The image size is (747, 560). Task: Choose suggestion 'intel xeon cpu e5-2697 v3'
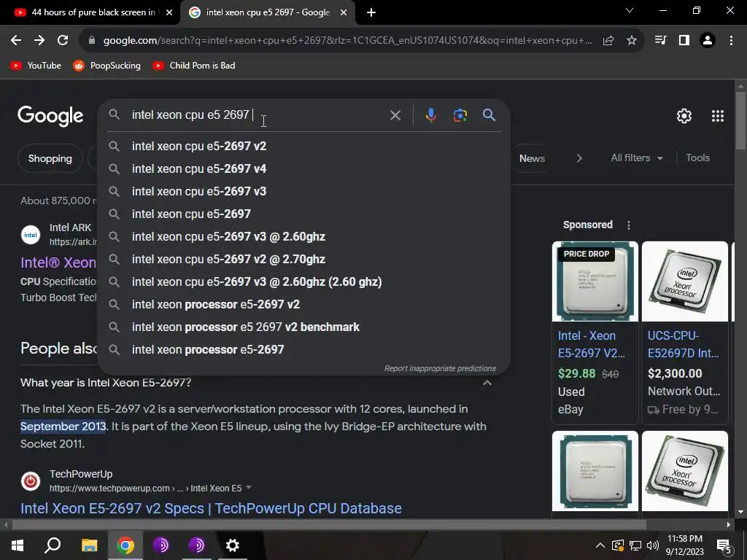tap(303, 192)
